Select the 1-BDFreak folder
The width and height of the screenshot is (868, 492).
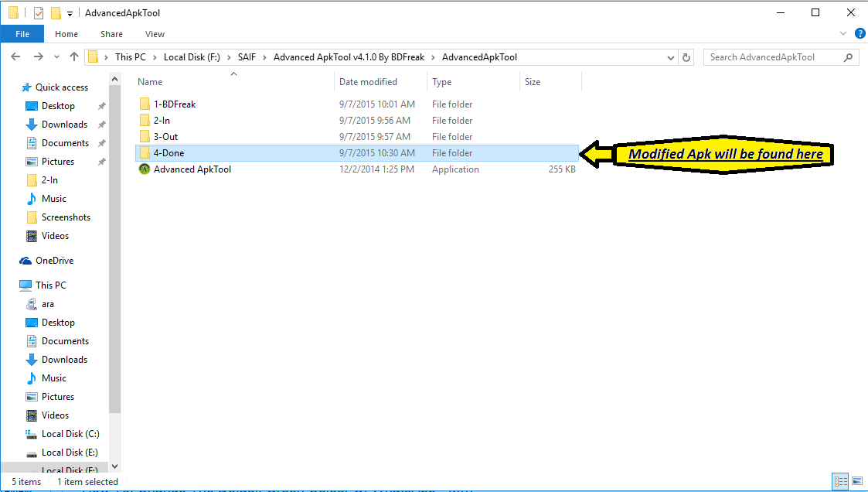click(175, 104)
